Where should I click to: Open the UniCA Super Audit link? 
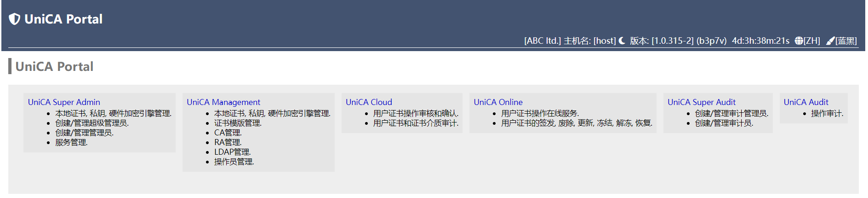701,102
